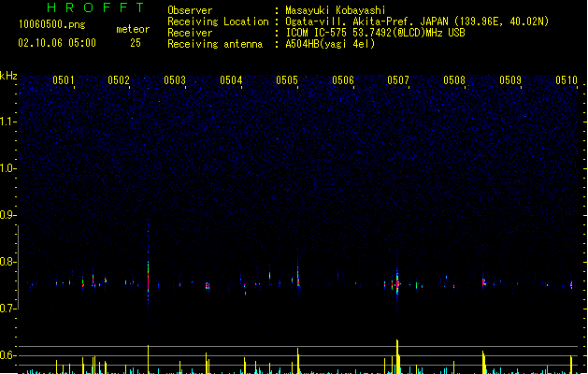Click the meteor count label
The height and width of the screenshot is (374, 588).
tap(133, 29)
